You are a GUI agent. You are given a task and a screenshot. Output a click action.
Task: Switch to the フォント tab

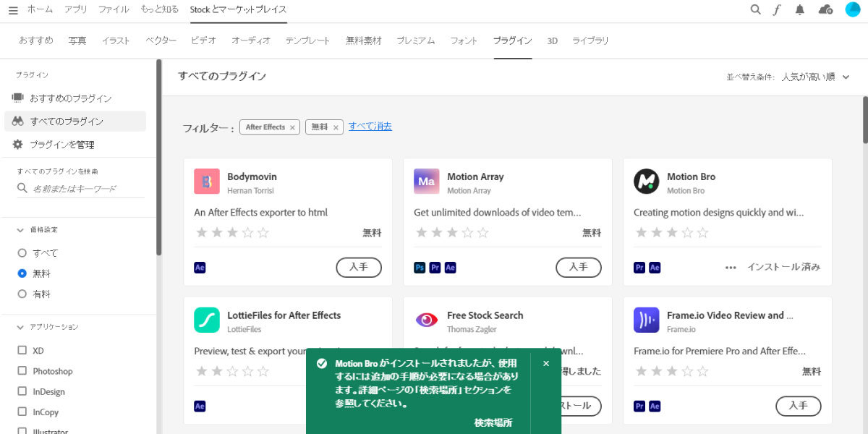pos(464,41)
